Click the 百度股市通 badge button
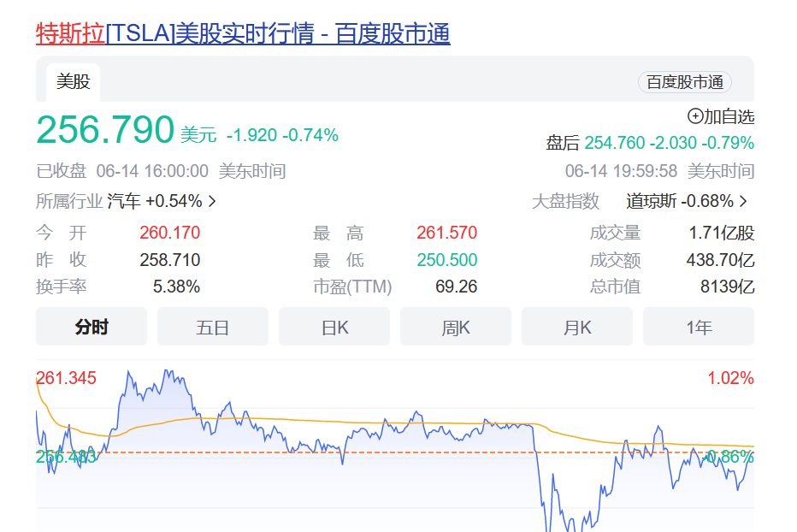 tap(685, 82)
